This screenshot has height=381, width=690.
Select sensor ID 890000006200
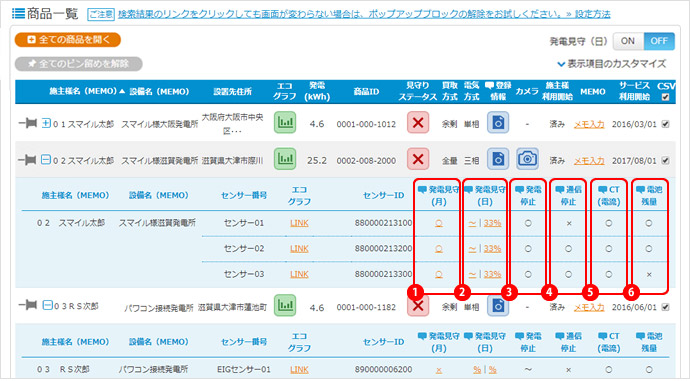[383, 370]
